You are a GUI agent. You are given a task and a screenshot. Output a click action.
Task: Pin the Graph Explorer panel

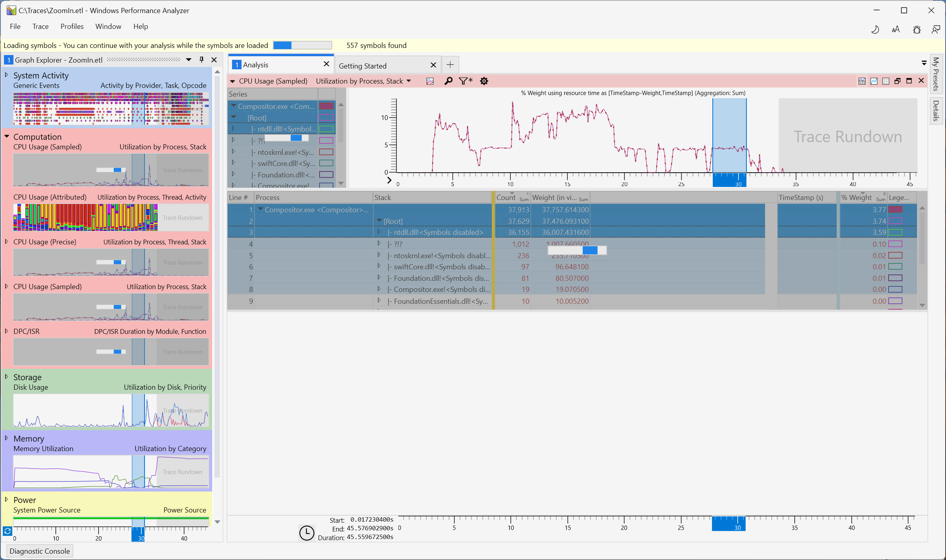(202, 60)
